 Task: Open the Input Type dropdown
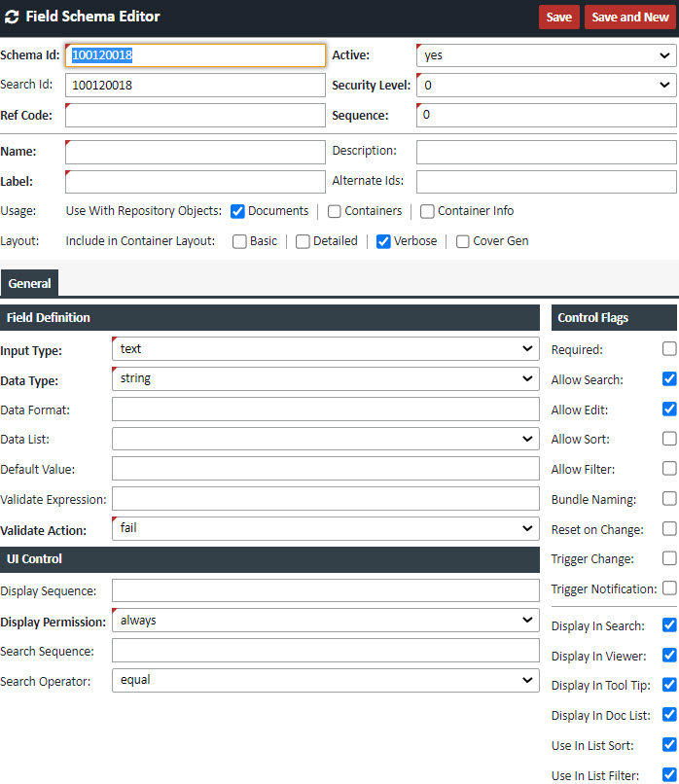325,348
